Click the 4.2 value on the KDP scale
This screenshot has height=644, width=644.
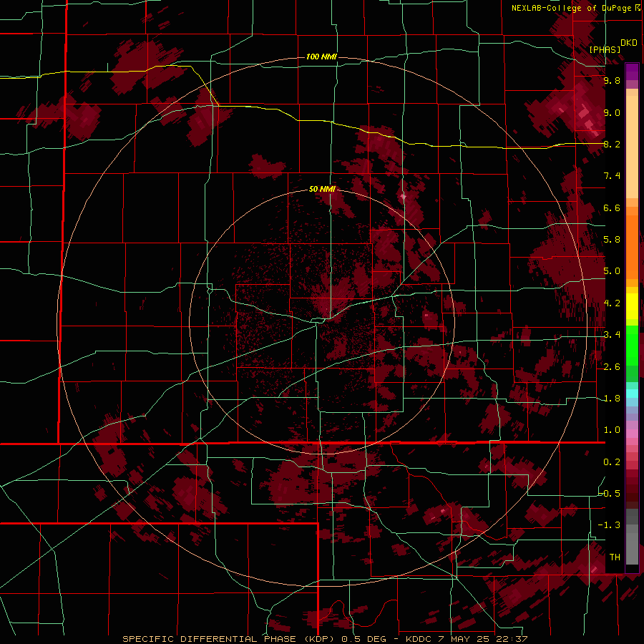pos(612,303)
